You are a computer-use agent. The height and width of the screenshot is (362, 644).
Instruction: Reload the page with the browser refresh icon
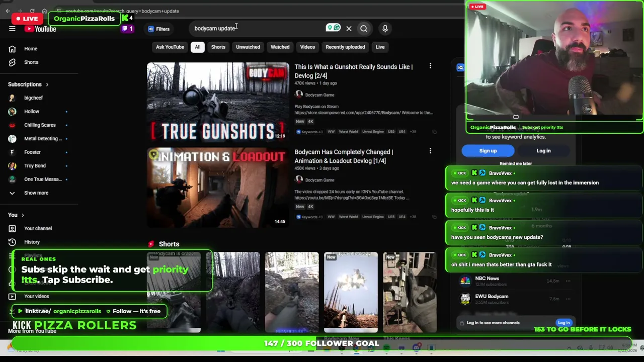(32, 11)
